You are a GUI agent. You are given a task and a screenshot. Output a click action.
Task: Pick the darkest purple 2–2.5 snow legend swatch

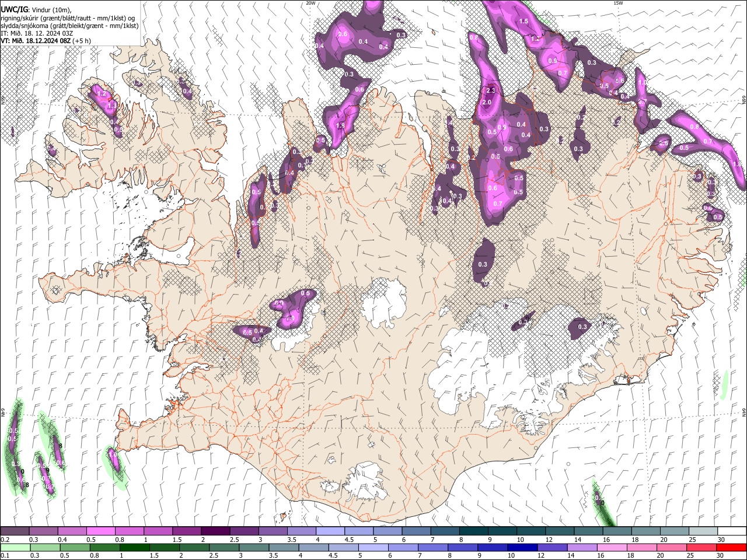pos(215,531)
